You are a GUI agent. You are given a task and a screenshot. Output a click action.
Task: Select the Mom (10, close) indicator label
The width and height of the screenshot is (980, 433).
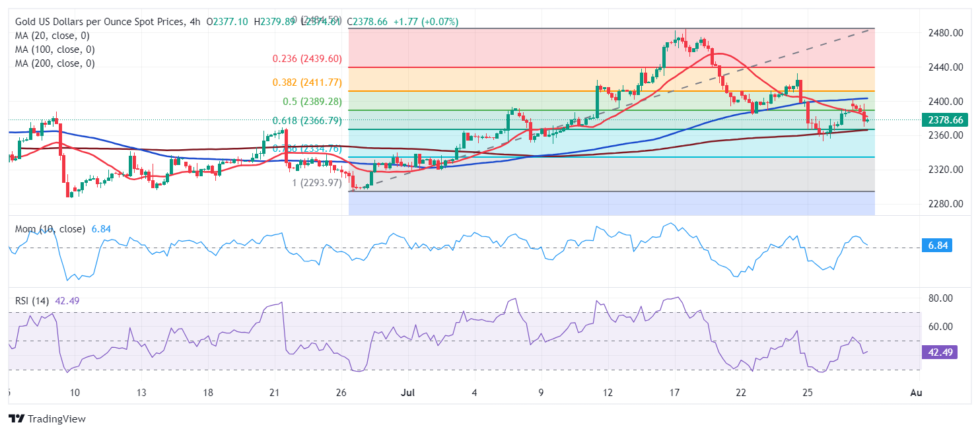click(x=50, y=229)
